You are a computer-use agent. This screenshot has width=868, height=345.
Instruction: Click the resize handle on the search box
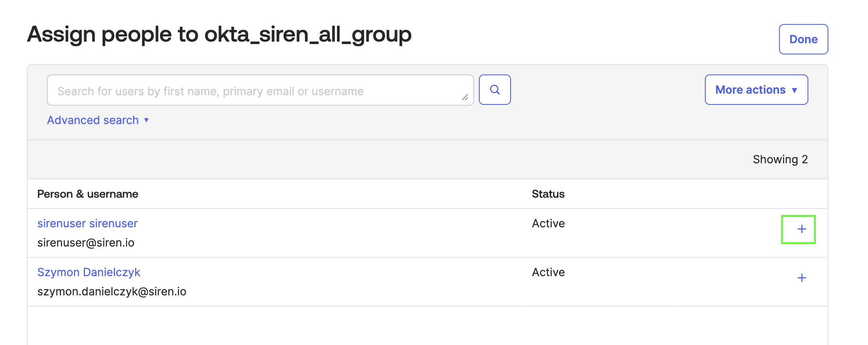[466, 98]
